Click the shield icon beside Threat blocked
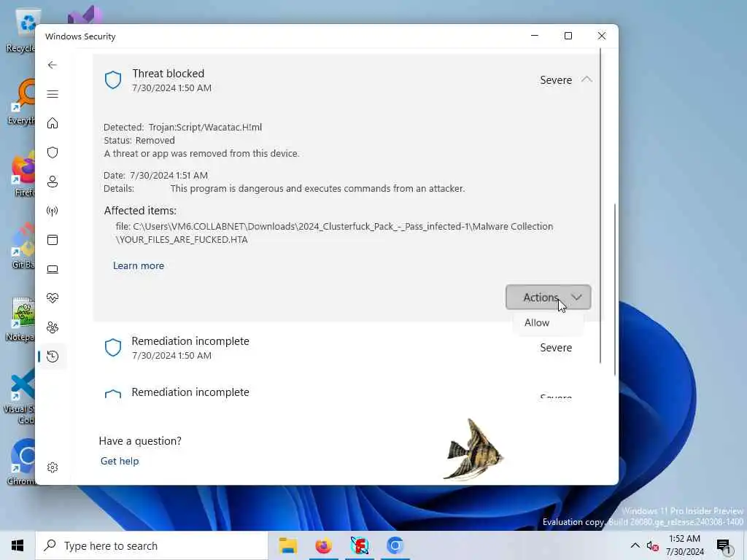The width and height of the screenshot is (747, 560). (x=113, y=80)
